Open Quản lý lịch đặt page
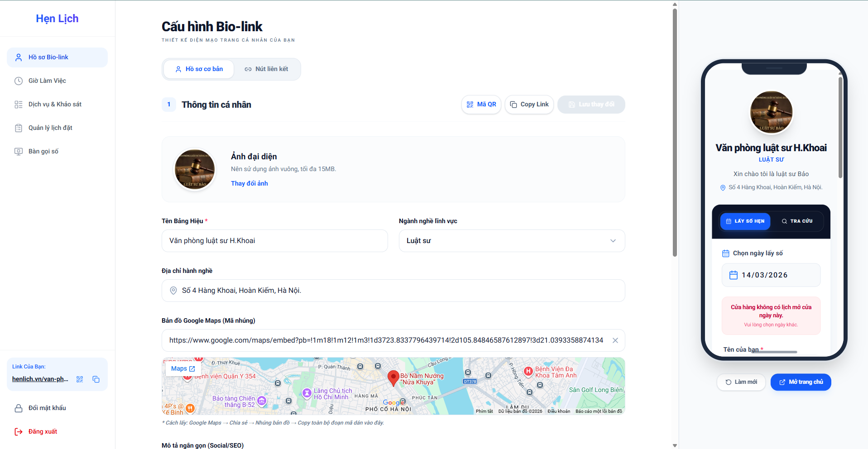The image size is (868, 449). tap(50, 128)
